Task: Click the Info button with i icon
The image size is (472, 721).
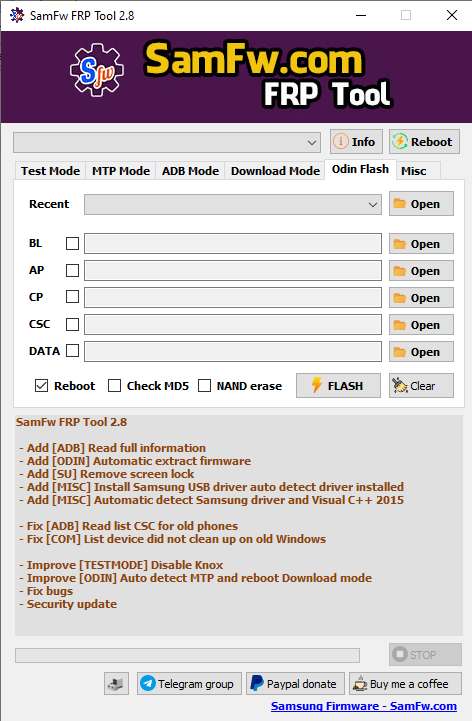Action: tap(356, 142)
